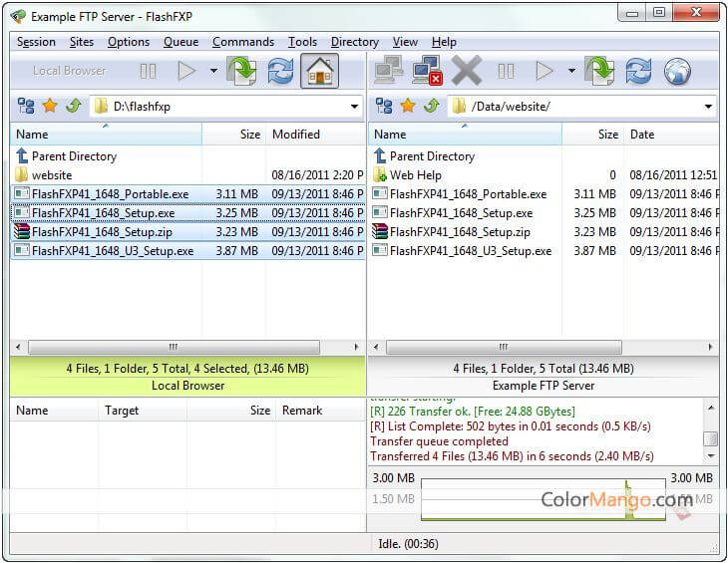Image resolution: width=728 pixels, height=563 pixels.
Task: Expand the /Data/website/ path dropdown
Action: pos(708,106)
